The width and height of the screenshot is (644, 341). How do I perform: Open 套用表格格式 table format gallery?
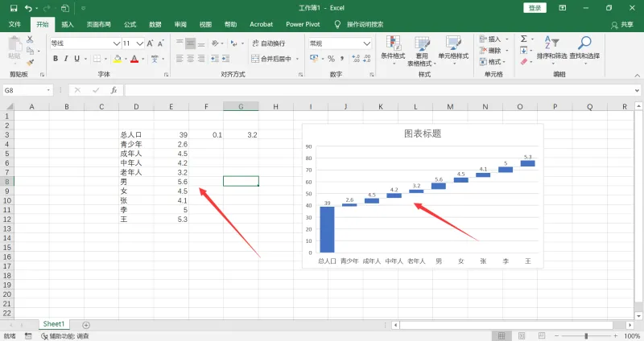[x=422, y=51]
